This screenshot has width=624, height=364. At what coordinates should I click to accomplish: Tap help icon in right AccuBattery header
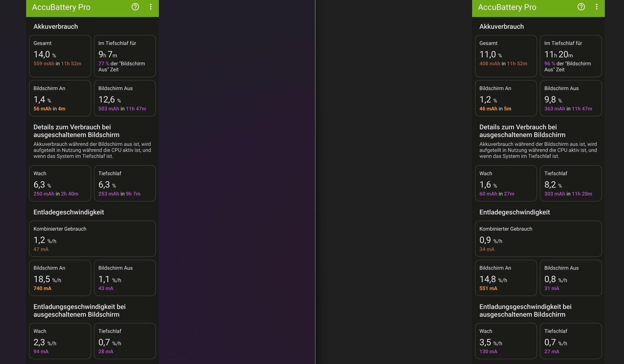click(581, 7)
